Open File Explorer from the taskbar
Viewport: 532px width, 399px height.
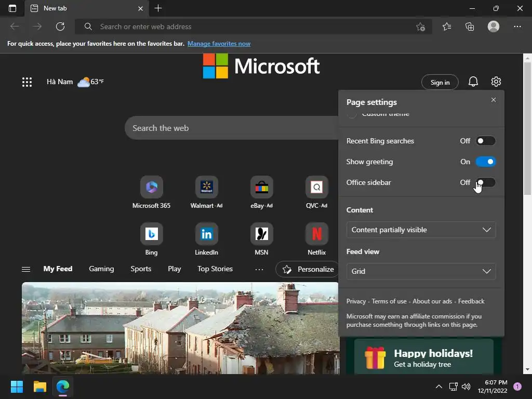coord(39,387)
